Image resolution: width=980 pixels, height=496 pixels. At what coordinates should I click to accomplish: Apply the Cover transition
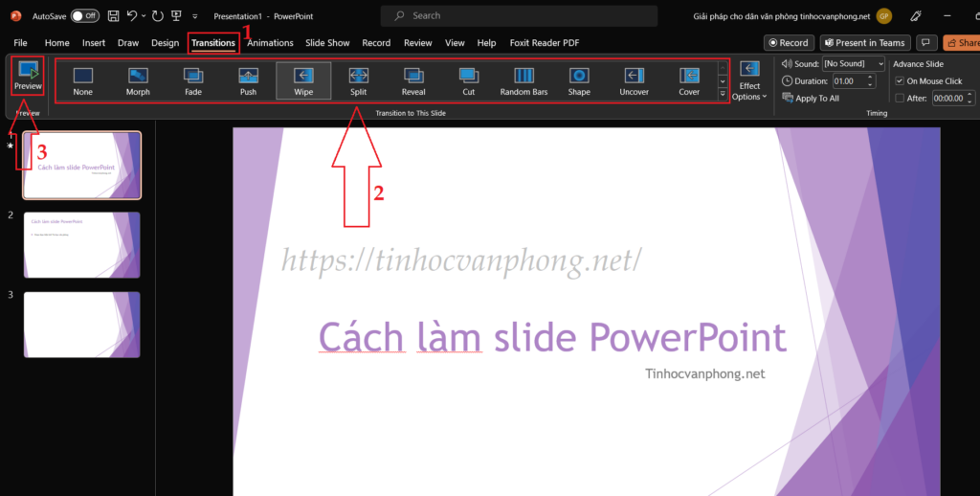tap(689, 80)
